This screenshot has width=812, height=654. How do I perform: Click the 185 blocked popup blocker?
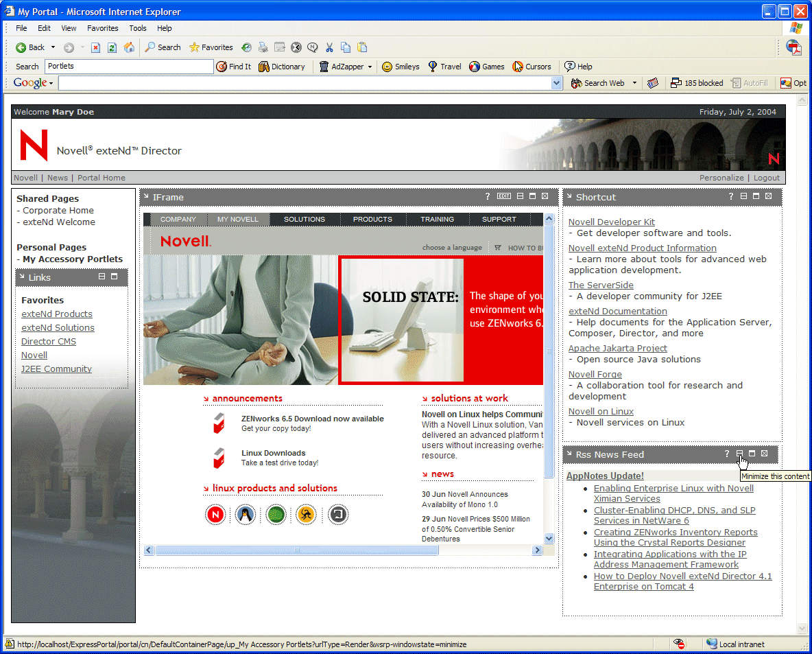(697, 83)
